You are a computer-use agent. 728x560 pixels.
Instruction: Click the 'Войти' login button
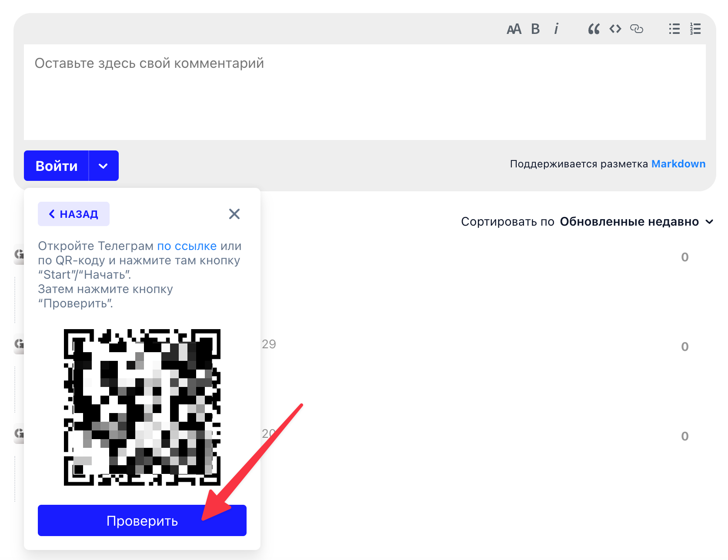click(56, 166)
